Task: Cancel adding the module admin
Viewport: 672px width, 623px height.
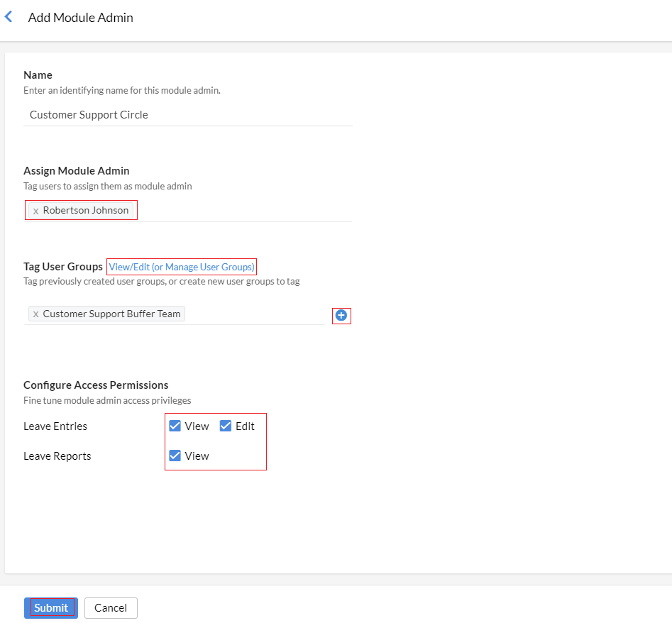Action: click(111, 607)
